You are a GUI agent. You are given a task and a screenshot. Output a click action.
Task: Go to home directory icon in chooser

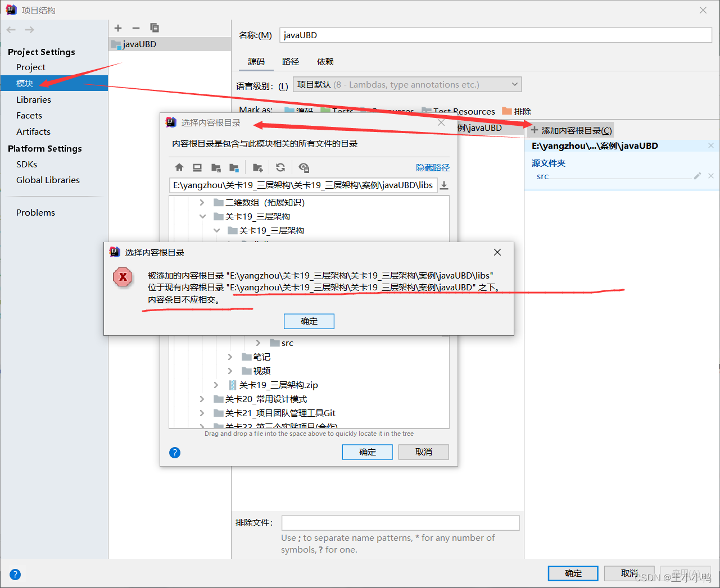click(179, 167)
